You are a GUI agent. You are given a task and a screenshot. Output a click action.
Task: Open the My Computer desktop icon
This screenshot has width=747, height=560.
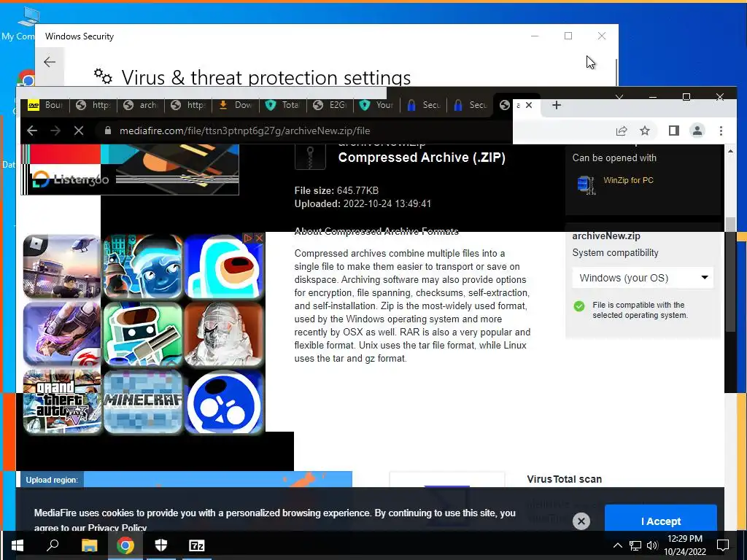coord(20,24)
